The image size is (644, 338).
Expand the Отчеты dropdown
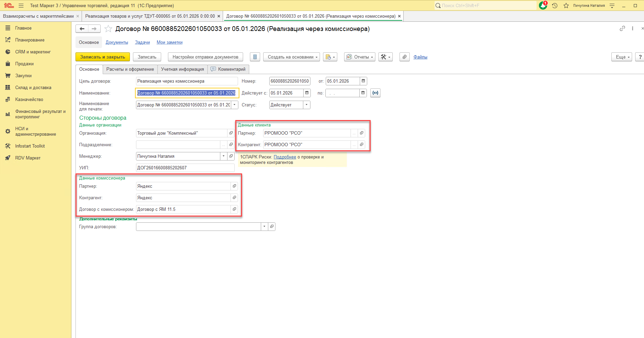click(360, 57)
